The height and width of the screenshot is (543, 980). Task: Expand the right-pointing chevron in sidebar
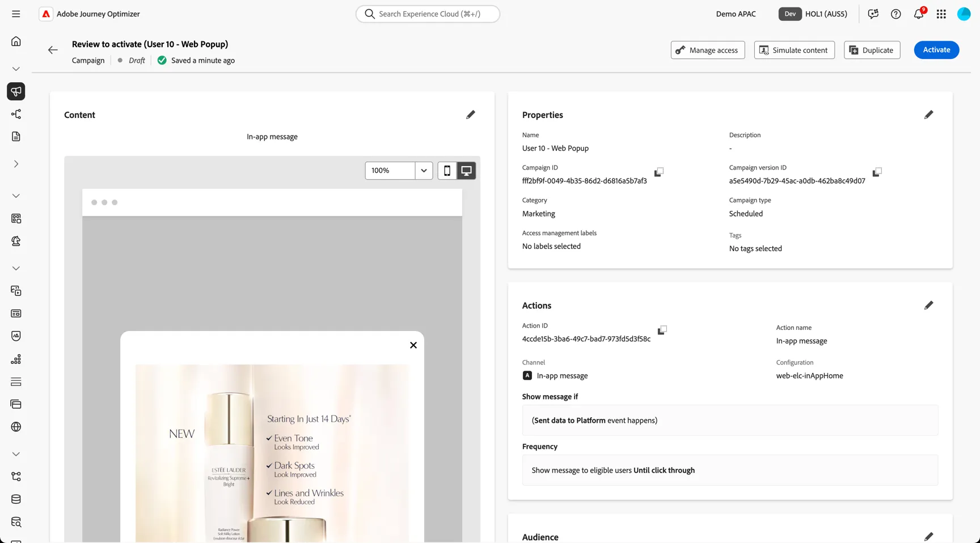[x=16, y=164]
